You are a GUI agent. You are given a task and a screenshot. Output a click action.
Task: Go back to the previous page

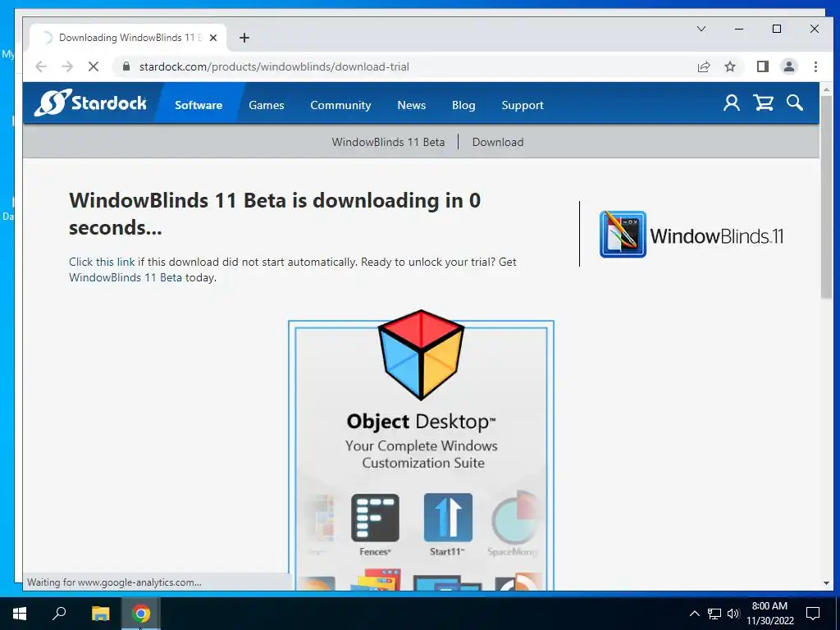[41, 66]
